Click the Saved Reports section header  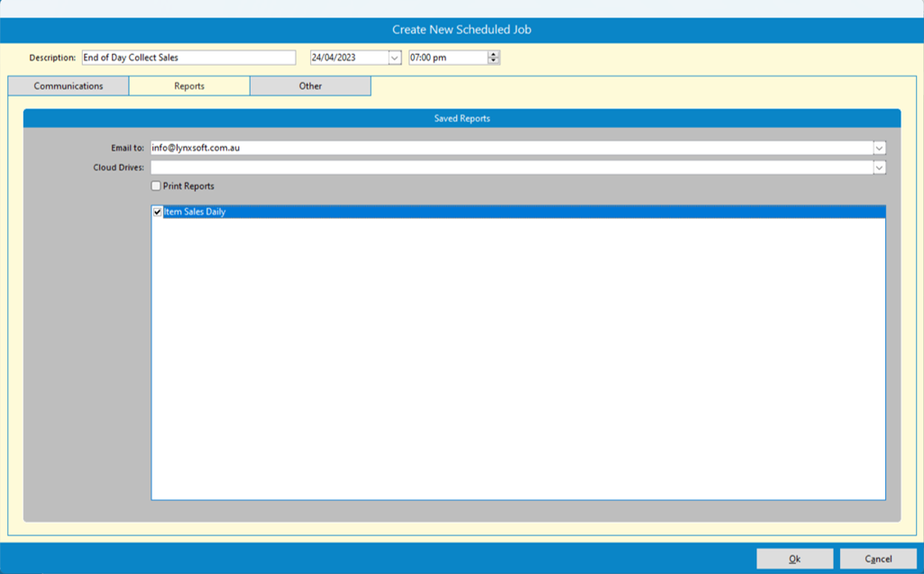tap(462, 118)
